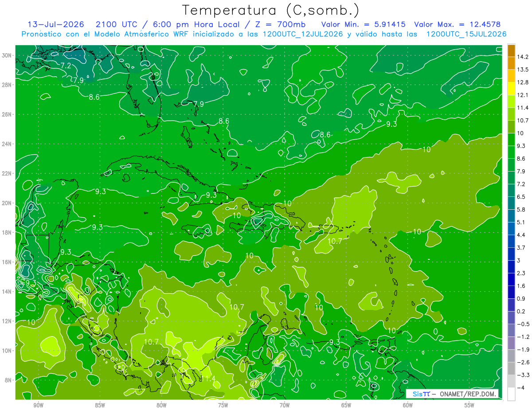
Task: Click the 6.5 tick on the color scale
Action: [x=522, y=196]
